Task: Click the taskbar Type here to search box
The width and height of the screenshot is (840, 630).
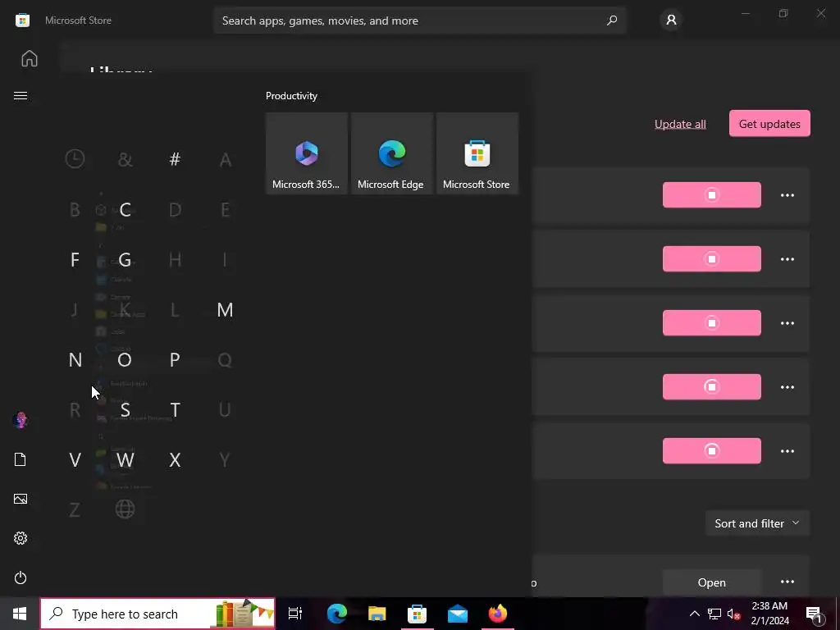Action: coord(157,614)
